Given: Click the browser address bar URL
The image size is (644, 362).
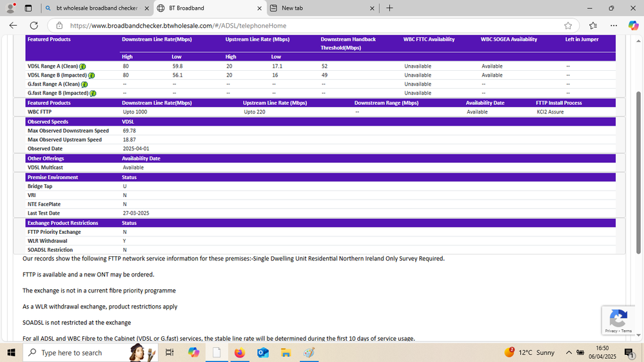Looking at the screenshot, I should pos(178,26).
